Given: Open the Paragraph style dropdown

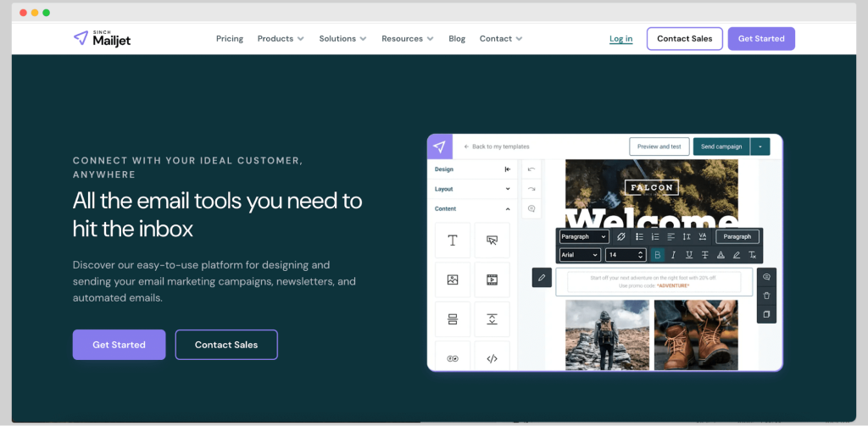Looking at the screenshot, I should 584,237.
